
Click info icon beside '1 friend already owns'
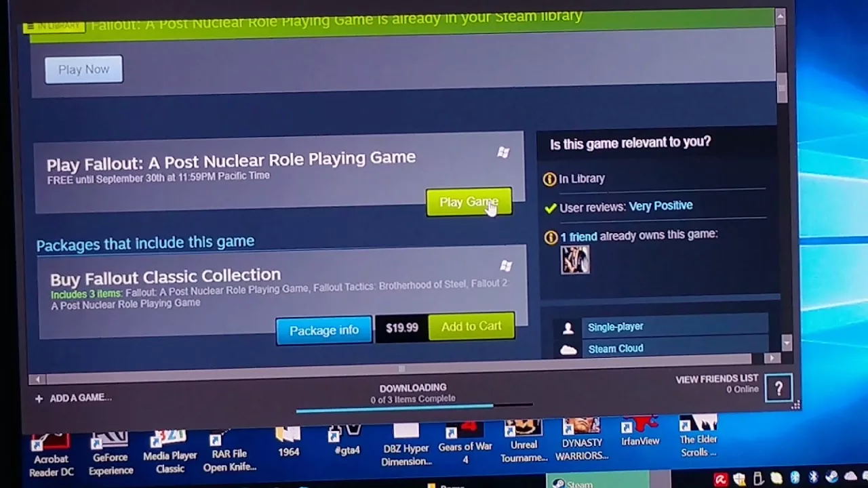click(x=551, y=238)
